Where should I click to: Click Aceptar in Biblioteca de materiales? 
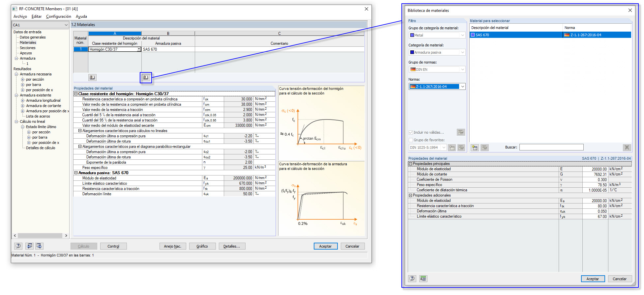tap(593, 279)
